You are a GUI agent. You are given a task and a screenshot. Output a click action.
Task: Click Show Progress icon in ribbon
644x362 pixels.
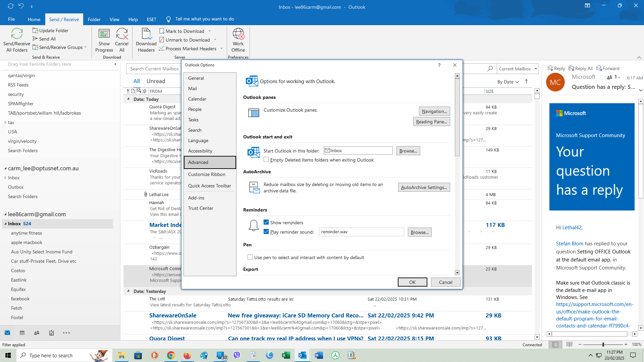point(104,34)
